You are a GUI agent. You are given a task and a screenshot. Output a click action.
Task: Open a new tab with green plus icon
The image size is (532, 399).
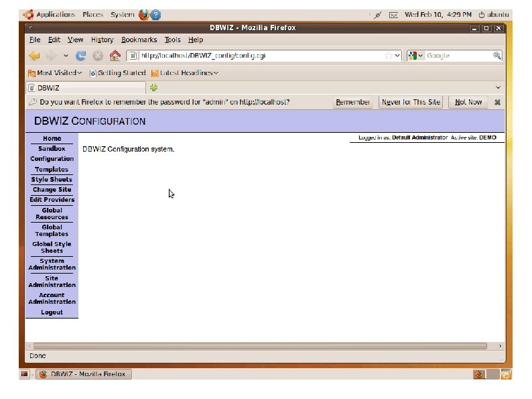pos(153,88)
